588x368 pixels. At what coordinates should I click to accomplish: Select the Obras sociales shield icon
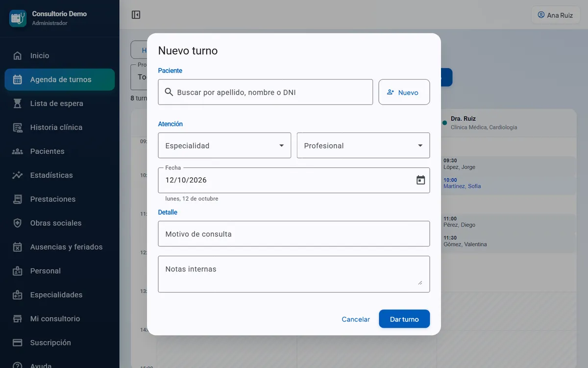(18, 223)
